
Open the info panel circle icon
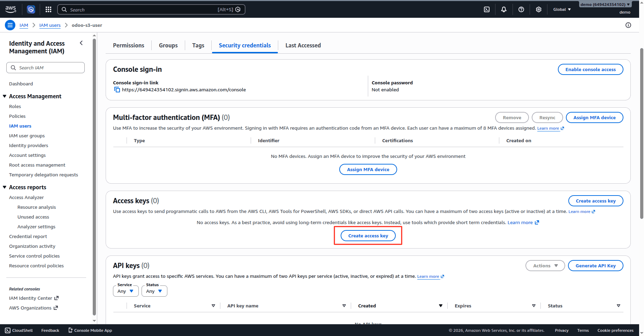click(x=628, y=25)
